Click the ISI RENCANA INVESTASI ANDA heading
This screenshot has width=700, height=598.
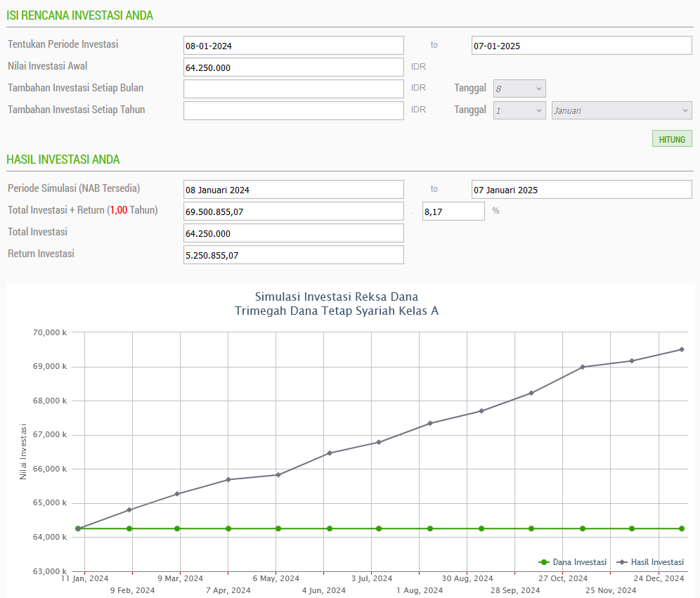click(x=79, y=15)
